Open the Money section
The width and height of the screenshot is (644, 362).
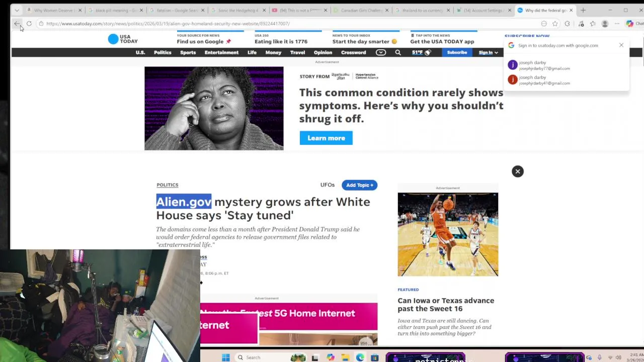pos(273,52)
